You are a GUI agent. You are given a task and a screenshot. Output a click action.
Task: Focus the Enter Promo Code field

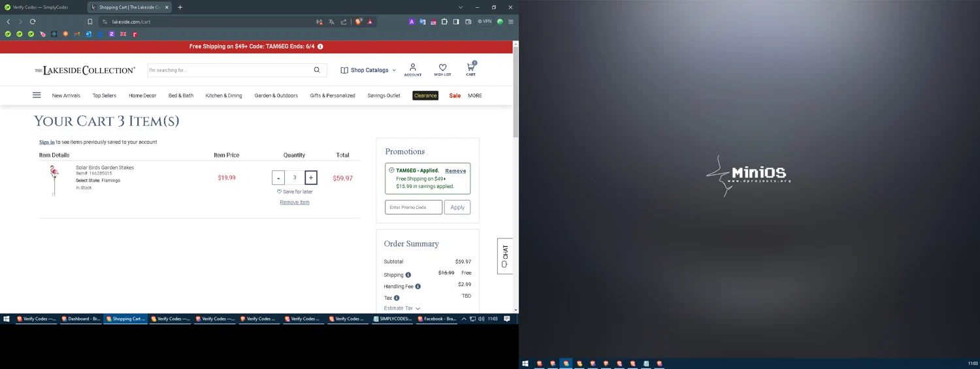[x=414, y=207]
